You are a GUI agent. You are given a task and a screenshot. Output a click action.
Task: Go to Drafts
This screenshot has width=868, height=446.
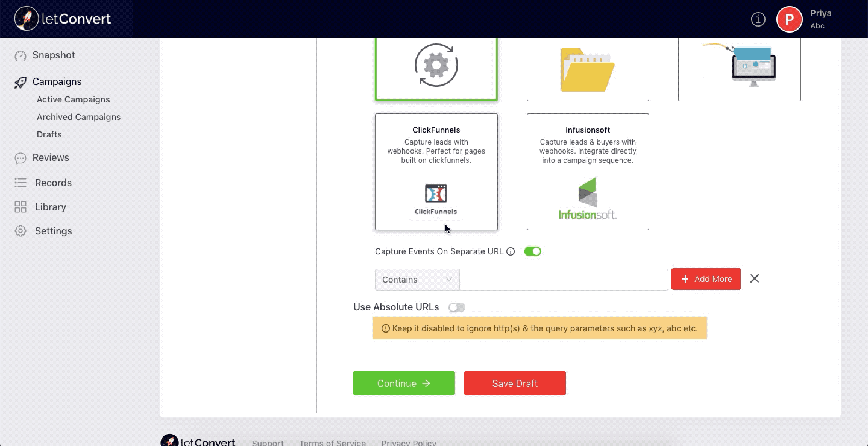pos(49,134)
